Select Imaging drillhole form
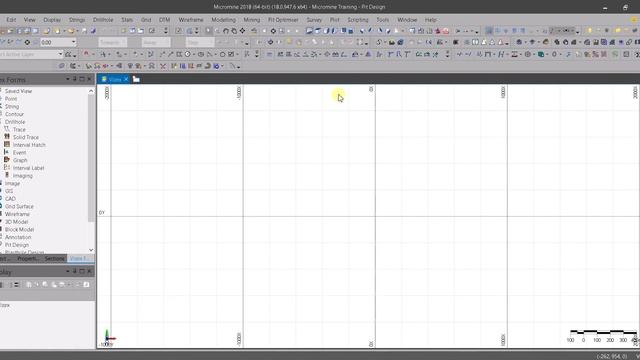Viewport: 640px width, 360px height. tap(22, 176)
